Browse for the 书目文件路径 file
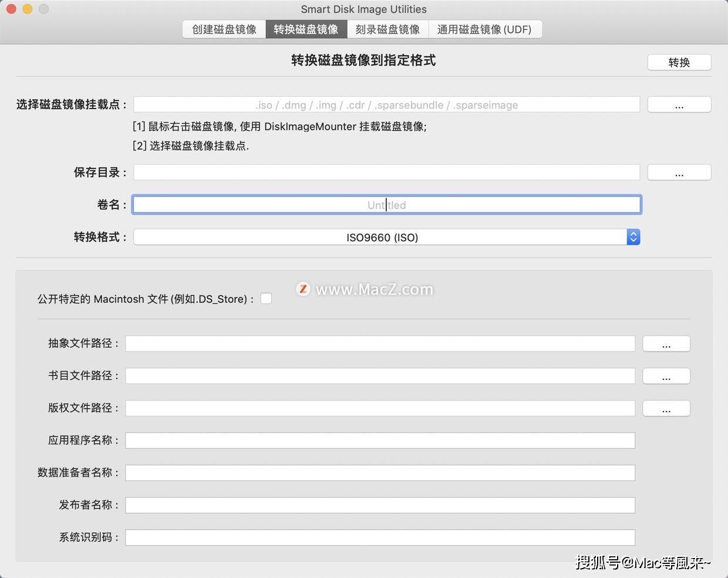This screenshot has width=728, height=578. coord(666,376)
